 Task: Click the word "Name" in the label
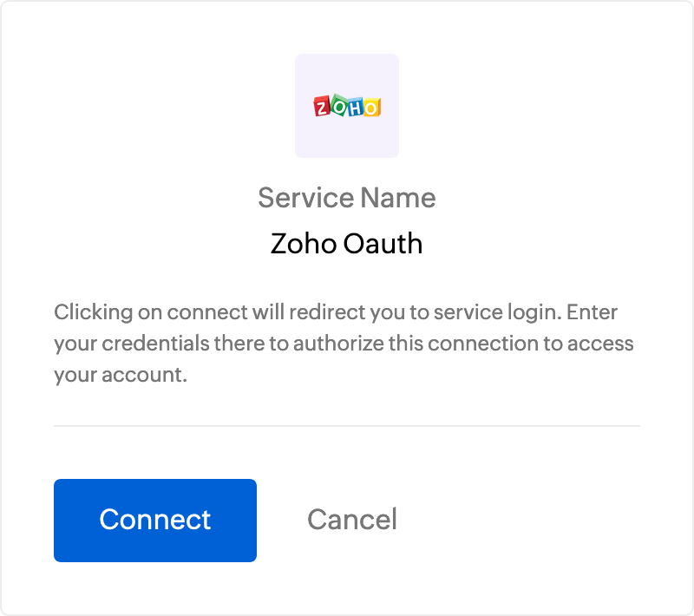[398, 198]
